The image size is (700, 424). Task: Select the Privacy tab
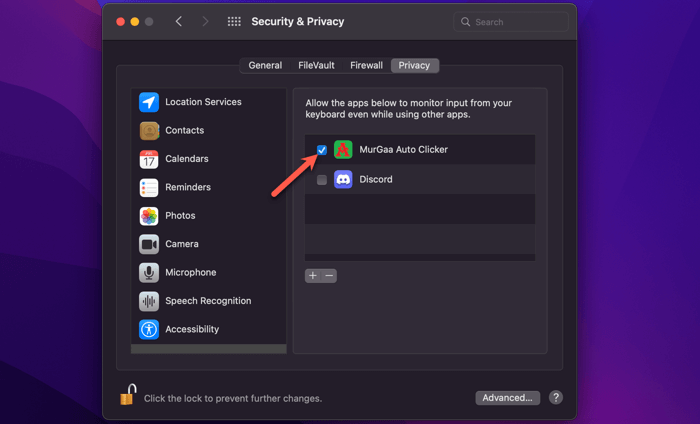click(x=414, y=66)
